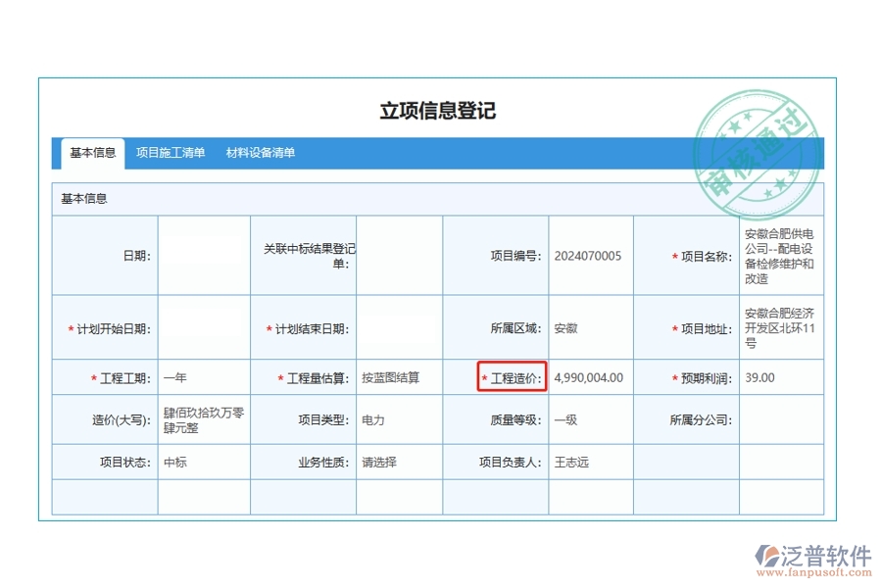Switch to the 项目施工清单 tab

point(171,152)
